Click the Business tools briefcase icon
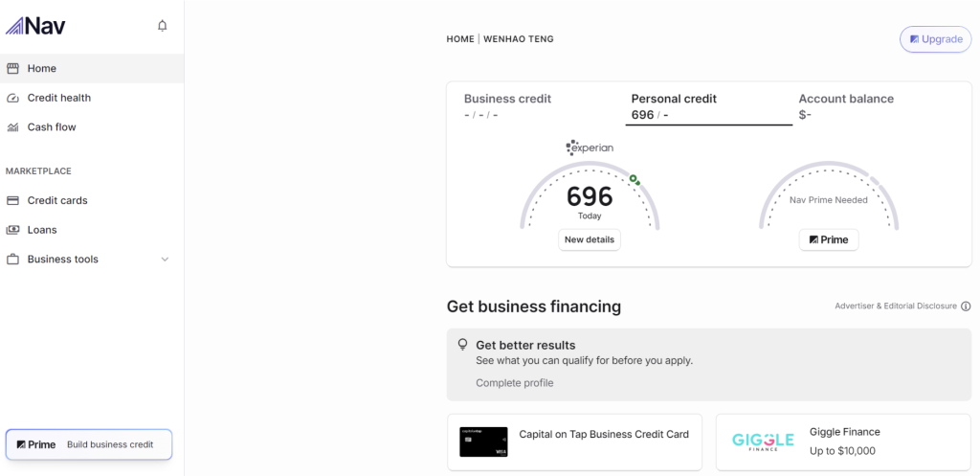 (12, 260)
